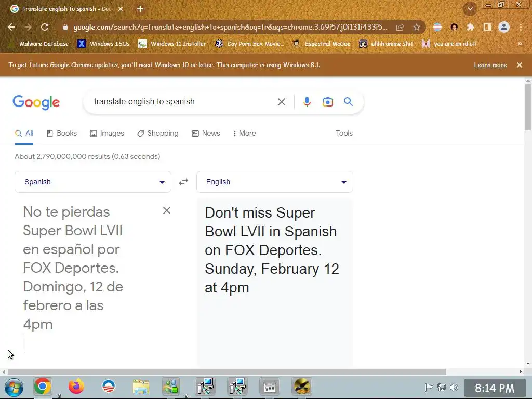532x399 pixels.
Task: Click the scroll right arrow
Action: click(x=520, y=372)
